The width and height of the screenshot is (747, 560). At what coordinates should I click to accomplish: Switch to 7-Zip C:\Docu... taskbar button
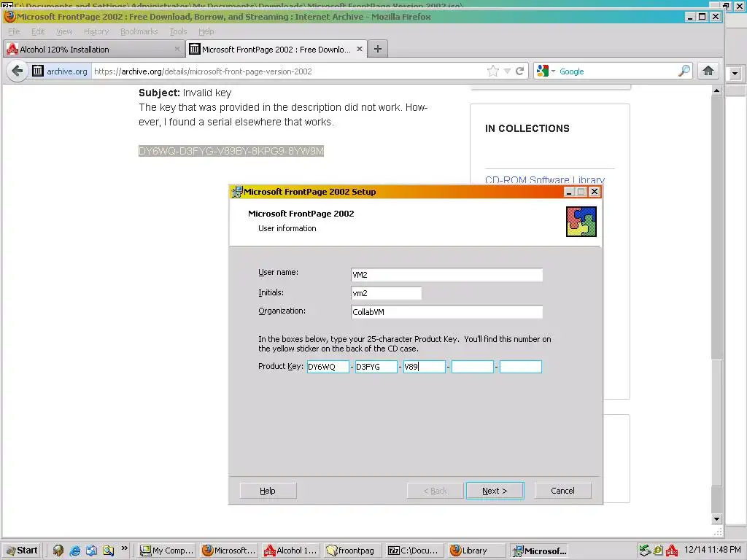[x=414, y=551]
